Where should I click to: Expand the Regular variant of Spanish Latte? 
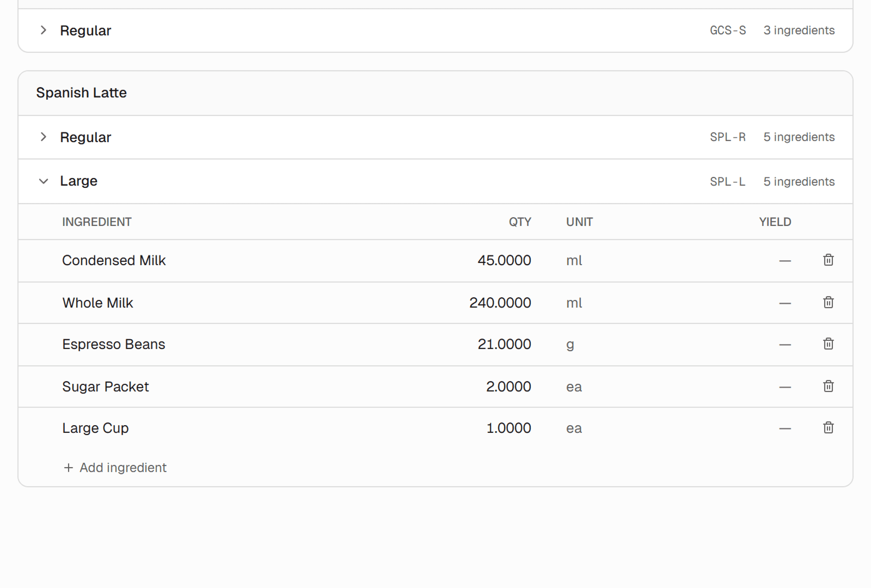pos(44,137)
